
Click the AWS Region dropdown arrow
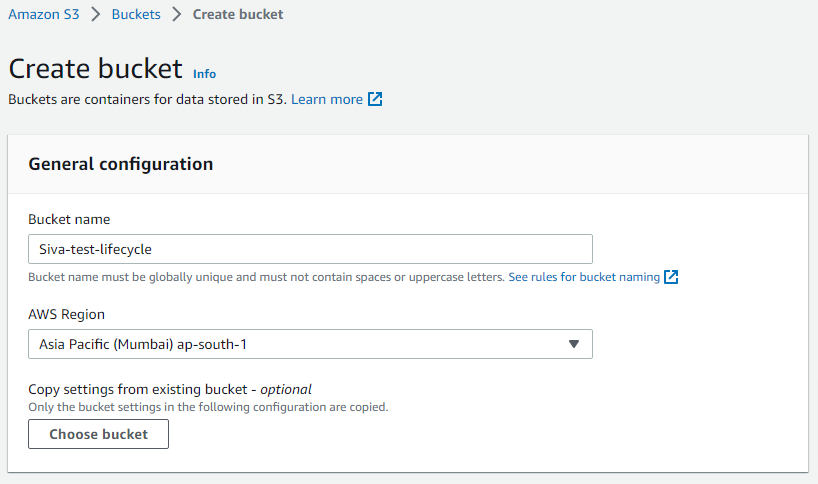[574, 344]
